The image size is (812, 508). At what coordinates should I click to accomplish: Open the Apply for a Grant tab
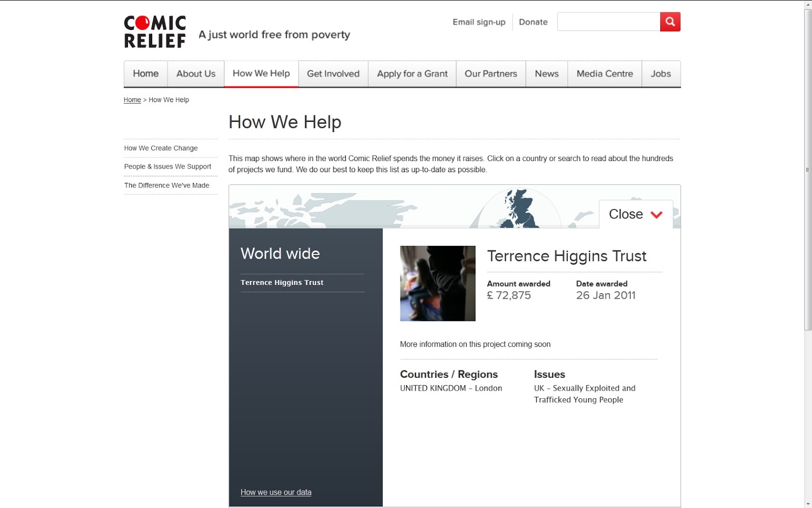[x=412, y=74]
